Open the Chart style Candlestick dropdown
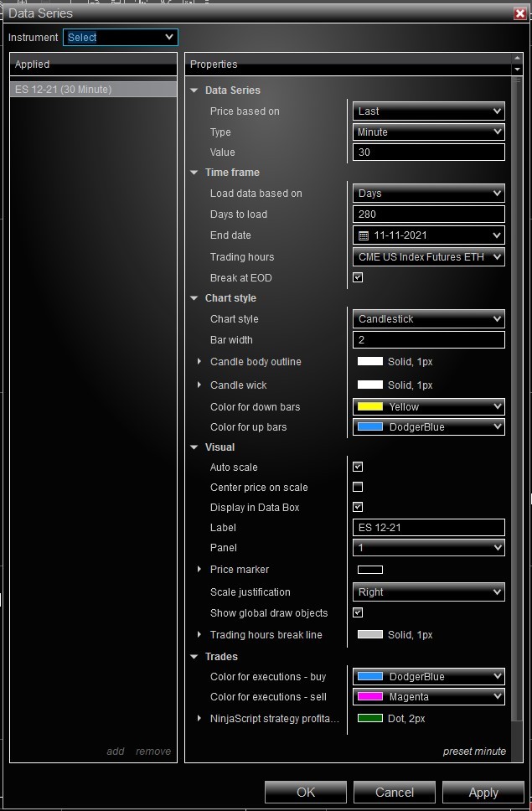 tap(429, 319)
